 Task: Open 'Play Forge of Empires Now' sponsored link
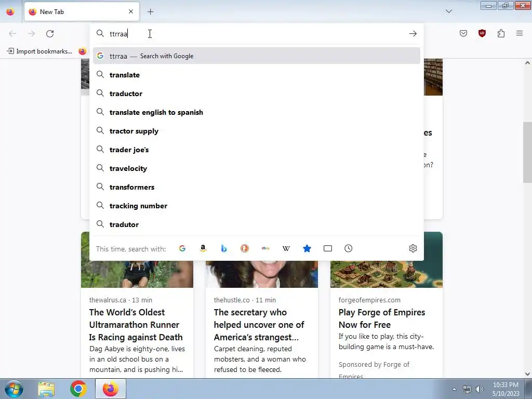pos(382,318)
